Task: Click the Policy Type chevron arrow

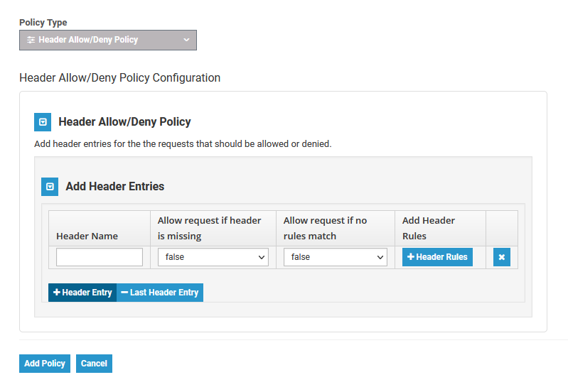Action: tap(186, 40)
